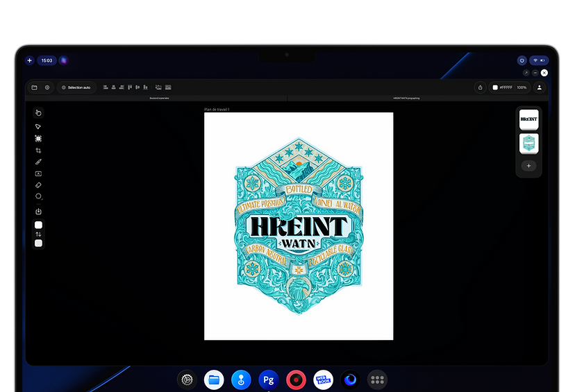Click the generate-image icon in the top toolbar

pos(158,87)
